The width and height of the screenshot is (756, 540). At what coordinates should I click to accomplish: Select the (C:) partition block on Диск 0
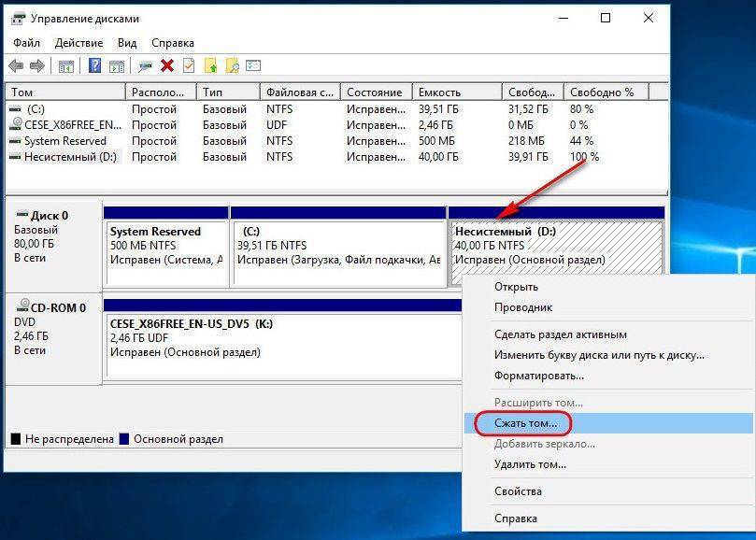338,247
